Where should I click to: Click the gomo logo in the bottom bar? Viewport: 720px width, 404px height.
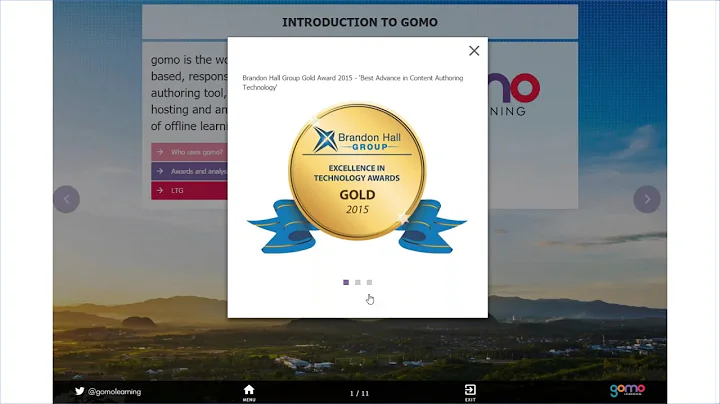click(627, 391)
